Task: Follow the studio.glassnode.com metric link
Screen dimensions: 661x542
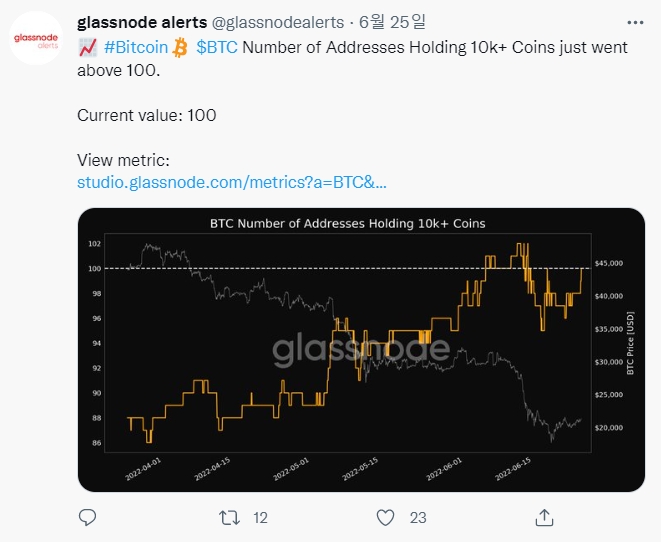Action: tap(231, 183)
